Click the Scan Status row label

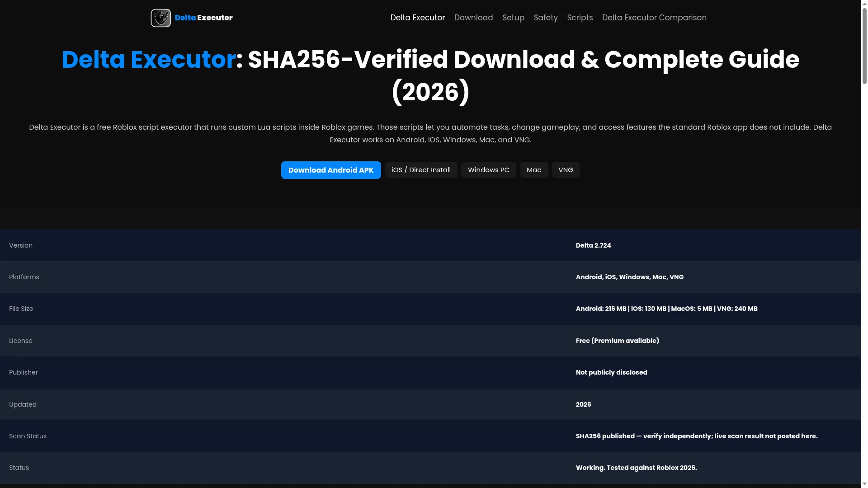(x=28, y=436)
